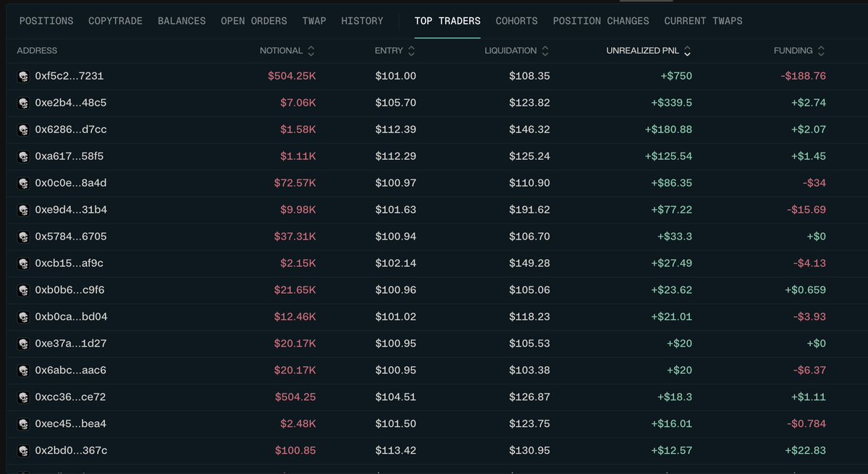The image size is (868, 474).
Task: Click skull avatar for 0x5784...6705
Action: tap(23, 237)
